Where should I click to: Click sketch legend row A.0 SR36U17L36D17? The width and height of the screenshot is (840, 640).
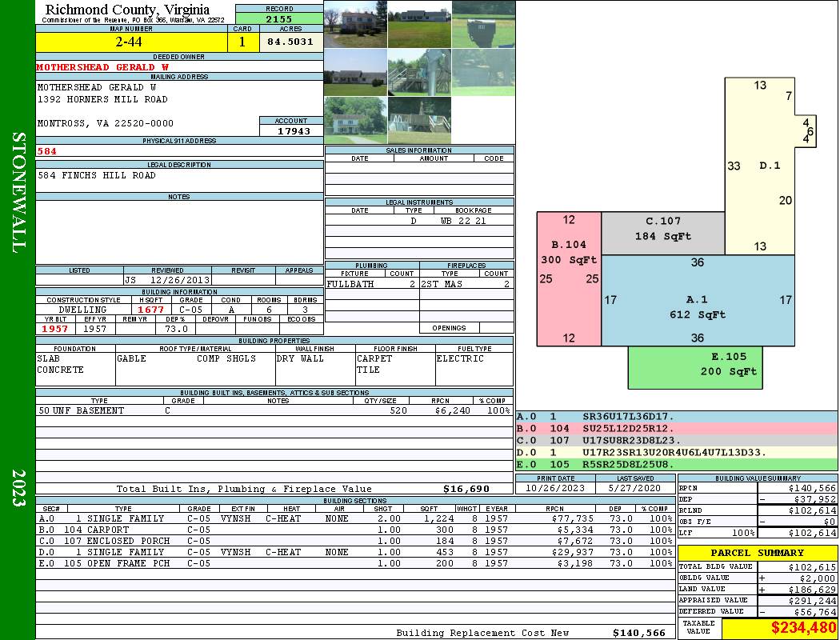coord(676,417)
